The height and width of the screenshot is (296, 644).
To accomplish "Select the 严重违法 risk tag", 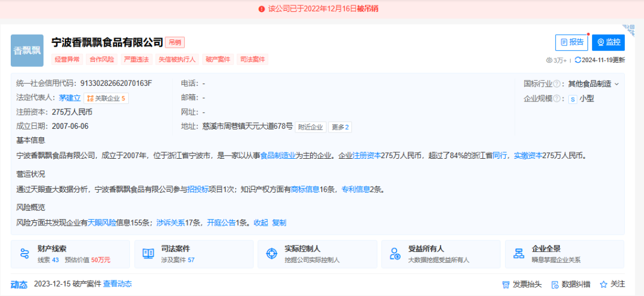I will point(137,59).
